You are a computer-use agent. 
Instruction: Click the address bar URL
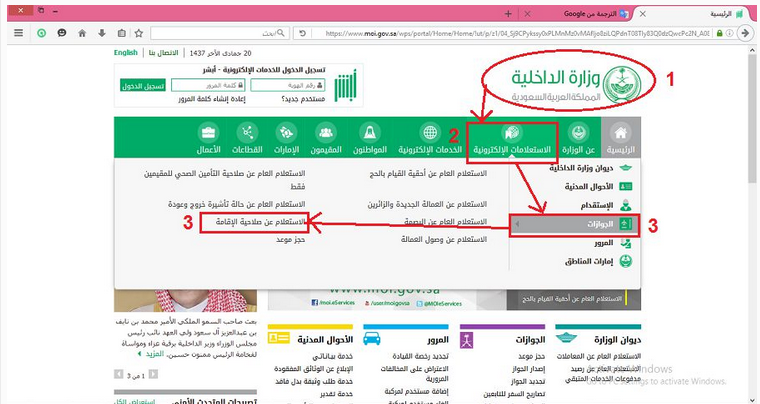click(x=518, y=33)
